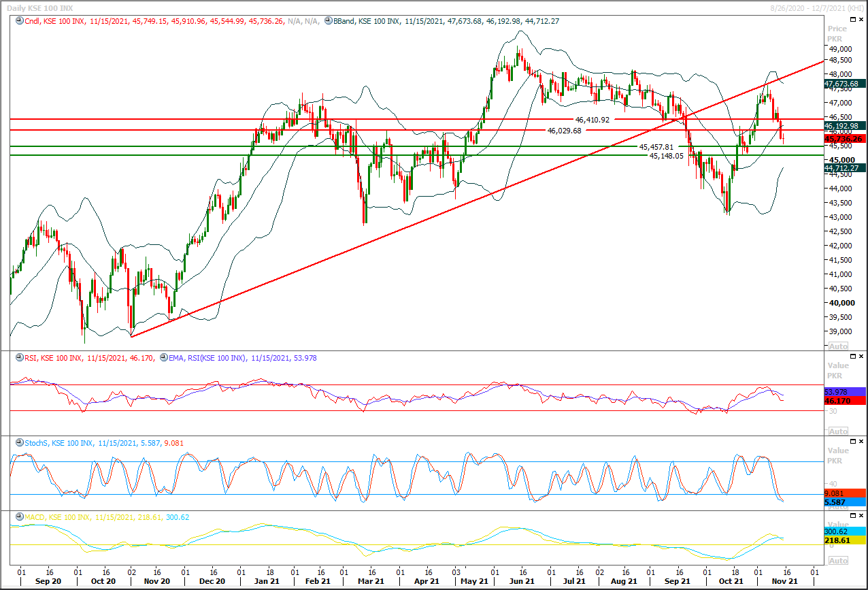
Task: Click the 45,148.05 support line label
Action: (666, 155)
